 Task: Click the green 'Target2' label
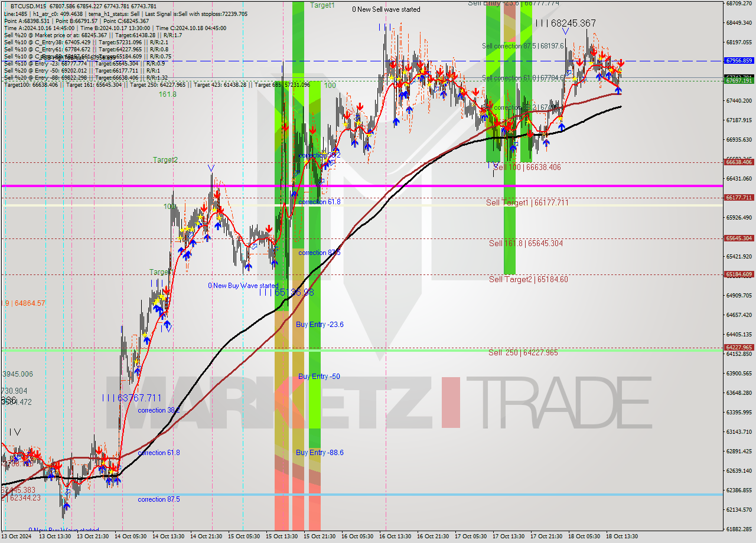165,160
